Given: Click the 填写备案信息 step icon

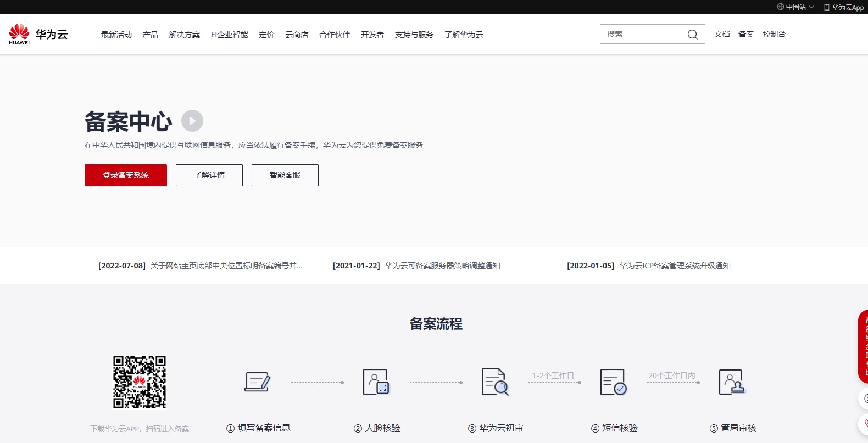Looking at the screenshot, I should 258,382.
